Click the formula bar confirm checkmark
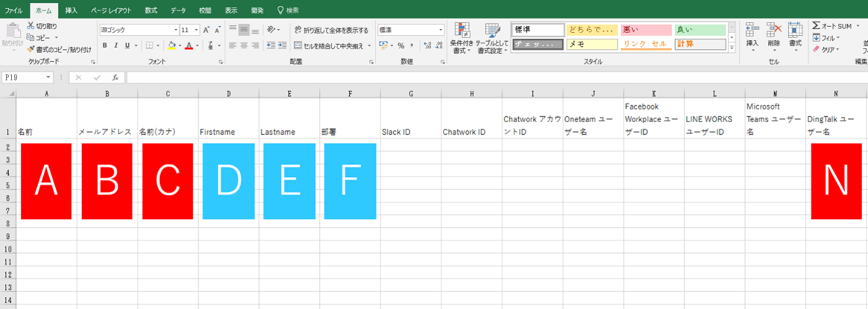The image size is (868, 309). [x=97, y=77]
